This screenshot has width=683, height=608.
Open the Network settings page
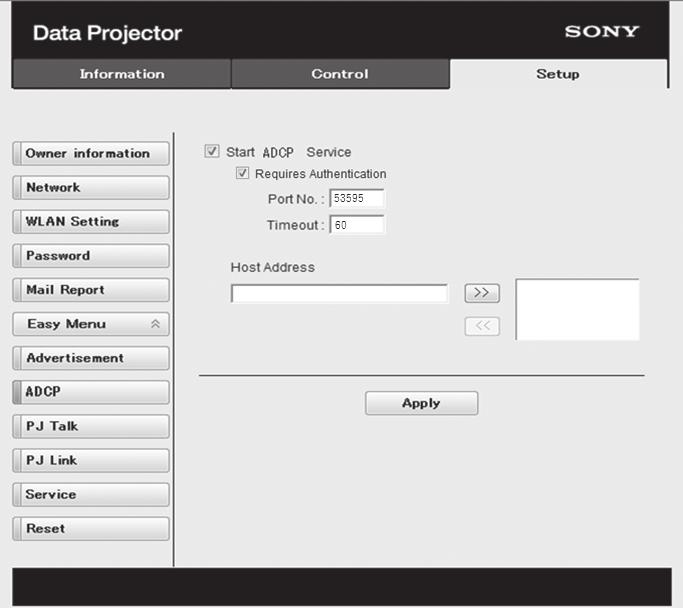[x=91, y=188]
